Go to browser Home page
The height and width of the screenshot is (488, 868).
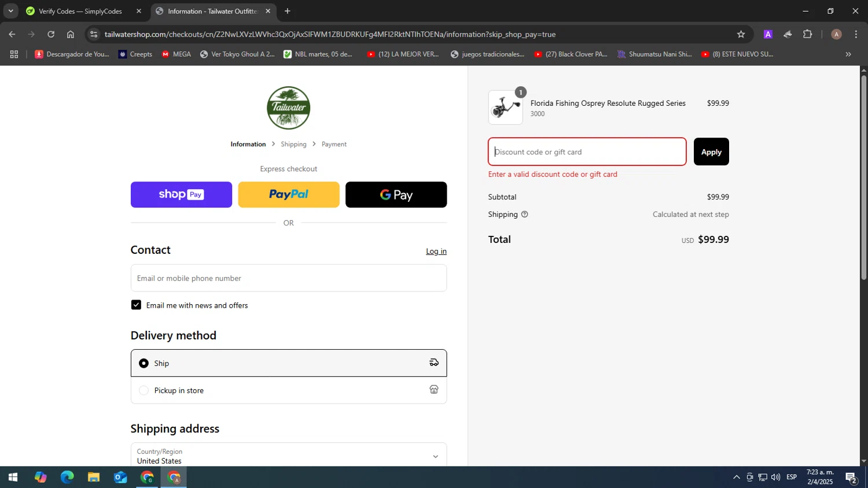tap(70, 34)
